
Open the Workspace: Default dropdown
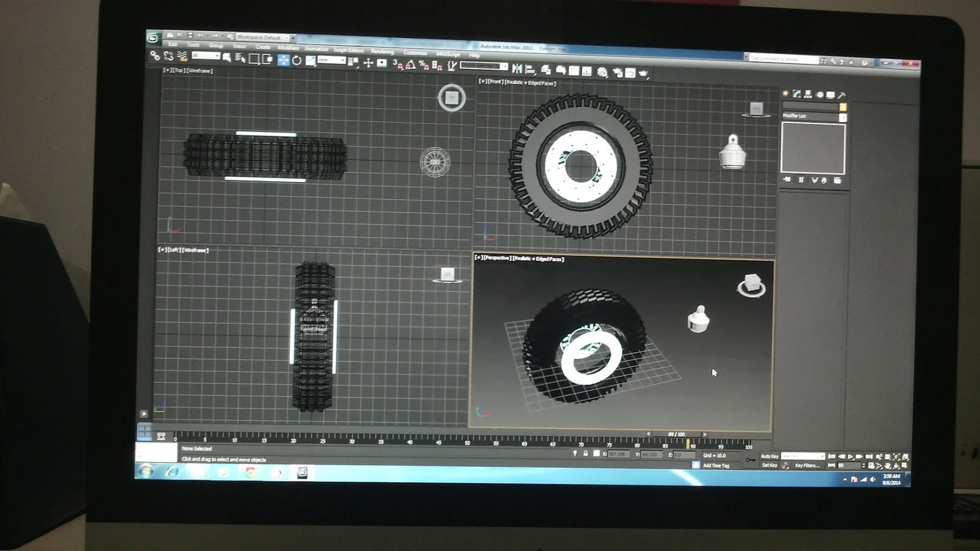(x=262, y=37)
